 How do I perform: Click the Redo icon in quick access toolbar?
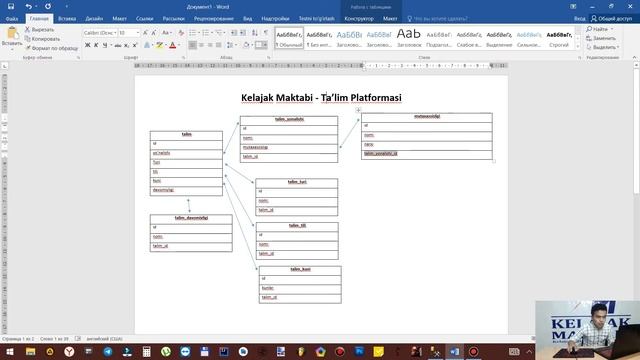[48, 7]
